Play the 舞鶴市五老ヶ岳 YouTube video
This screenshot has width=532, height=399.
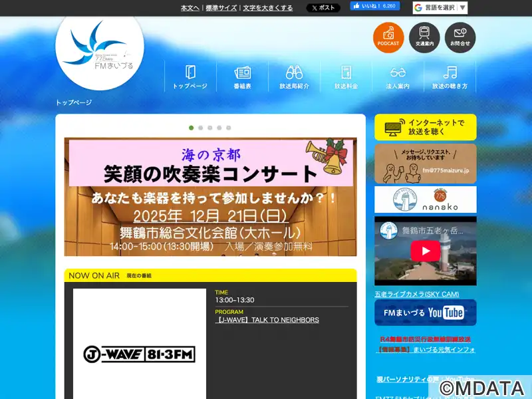coord(426,251)
